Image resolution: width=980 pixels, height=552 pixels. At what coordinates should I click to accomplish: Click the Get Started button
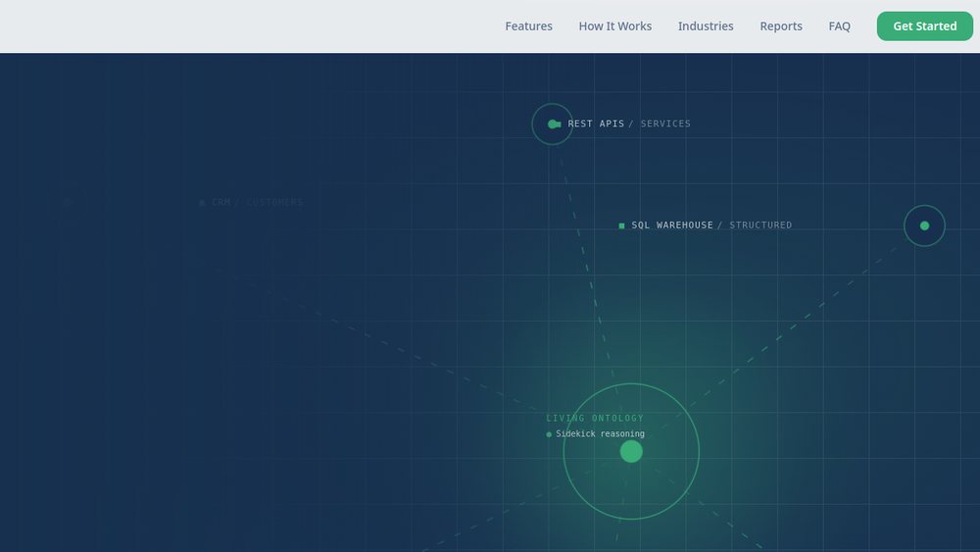pyautogui.click(x=924, y=26)
